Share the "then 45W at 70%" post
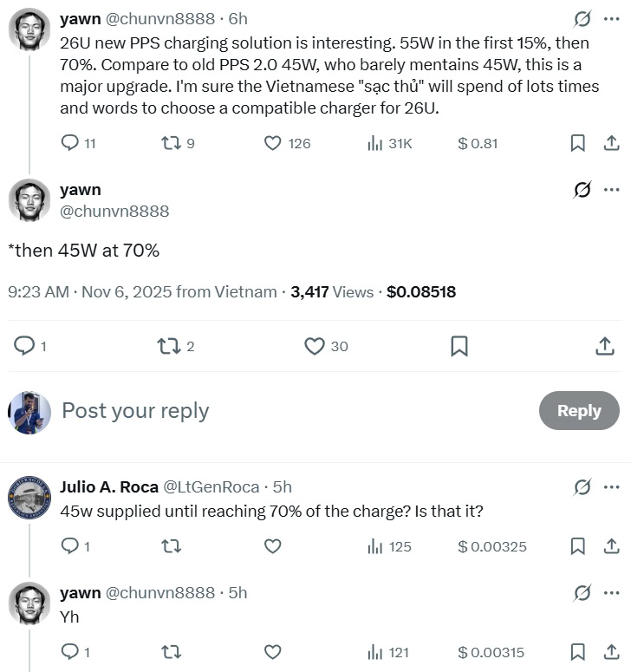 click(x=604, y=346)
